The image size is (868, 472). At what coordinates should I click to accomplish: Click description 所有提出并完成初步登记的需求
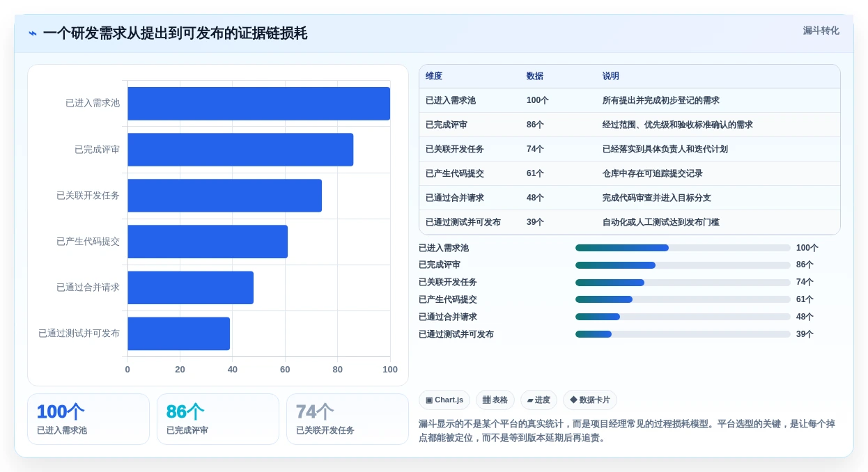661,100
